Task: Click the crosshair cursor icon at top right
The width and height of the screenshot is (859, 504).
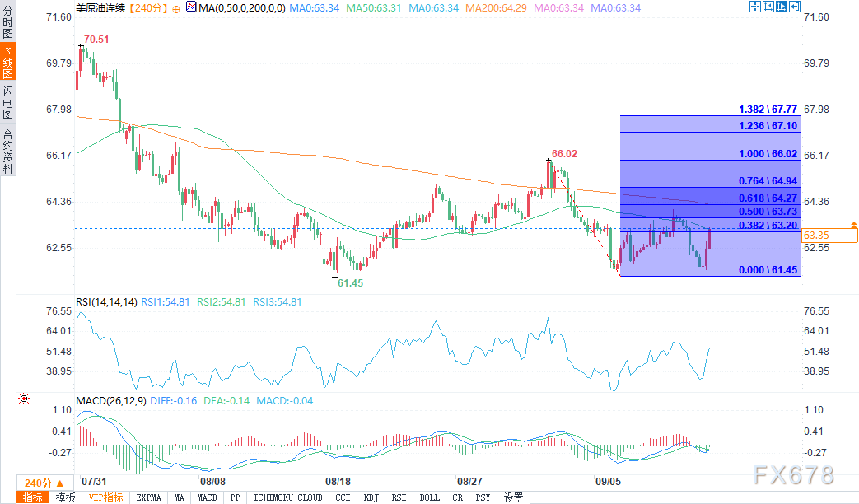Action: tap(755, 7)
